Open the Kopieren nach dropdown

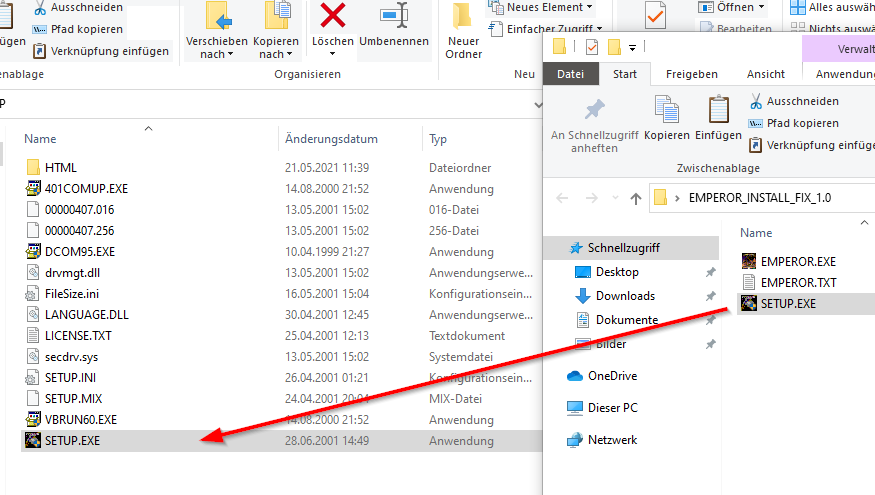[x=276, y=47]
